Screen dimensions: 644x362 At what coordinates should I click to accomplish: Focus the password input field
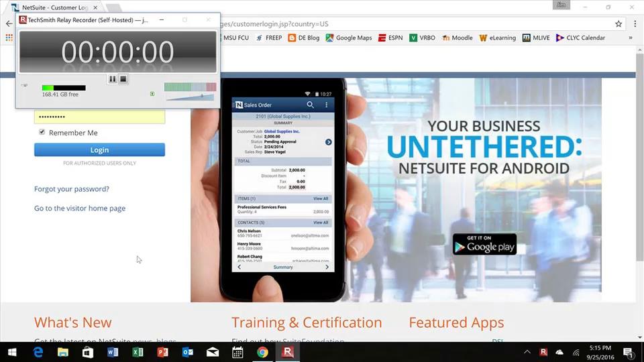pyautogui.click(x=99, y=117)
